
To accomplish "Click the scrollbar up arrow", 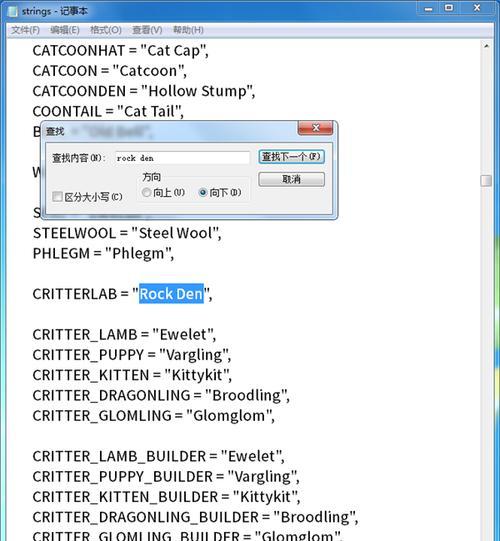I will coord(486,46).
